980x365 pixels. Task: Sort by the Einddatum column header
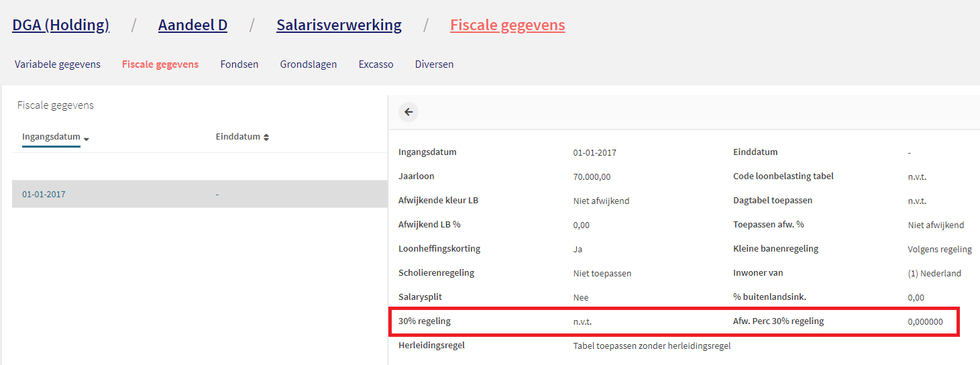pos(237,137)
